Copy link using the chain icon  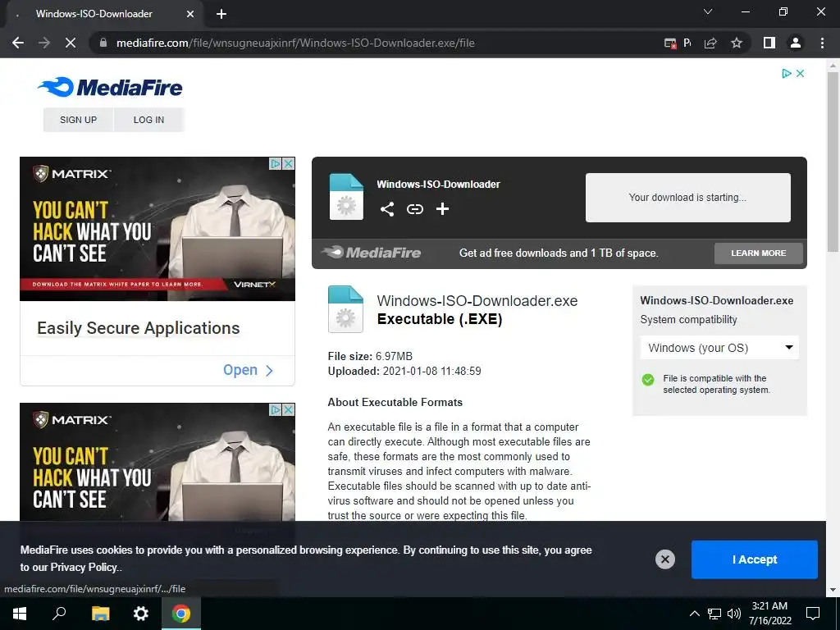(x=414, y=209)
